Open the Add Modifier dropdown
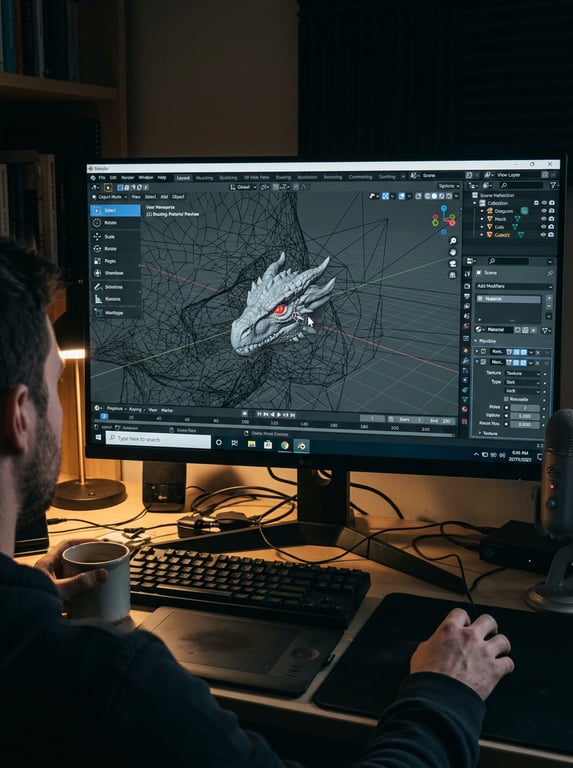 click(514, 286)
